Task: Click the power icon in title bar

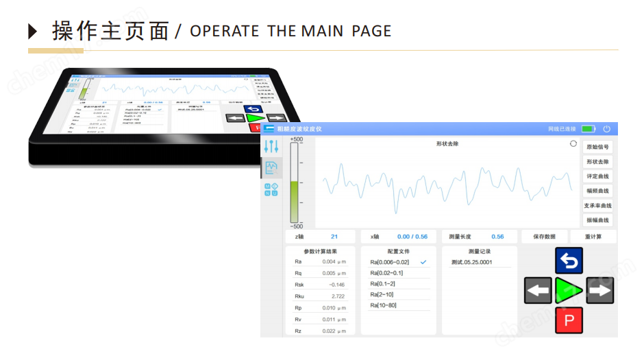Action: coord(606,129)
